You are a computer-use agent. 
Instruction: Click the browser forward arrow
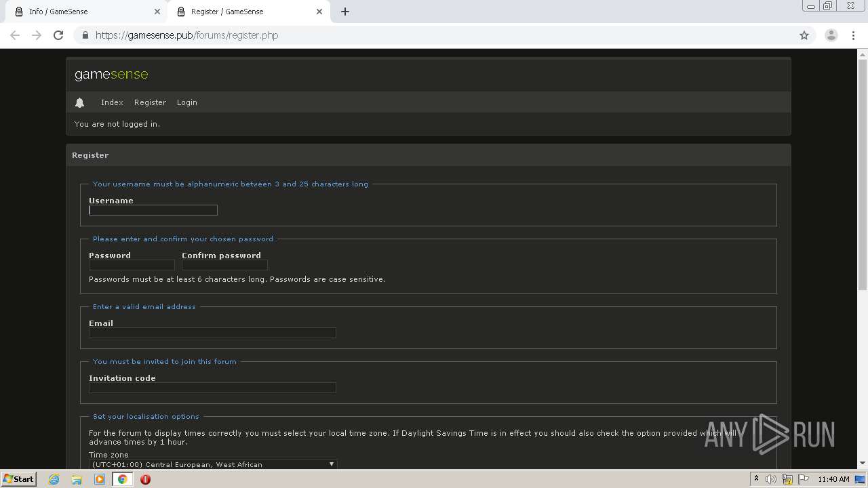click(x=37, y=35)
